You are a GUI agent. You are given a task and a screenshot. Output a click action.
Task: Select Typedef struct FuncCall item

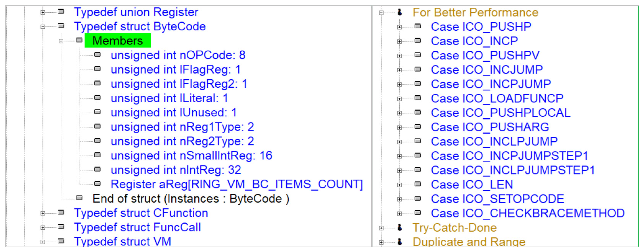pyautogui.click(x=137, y=227)
